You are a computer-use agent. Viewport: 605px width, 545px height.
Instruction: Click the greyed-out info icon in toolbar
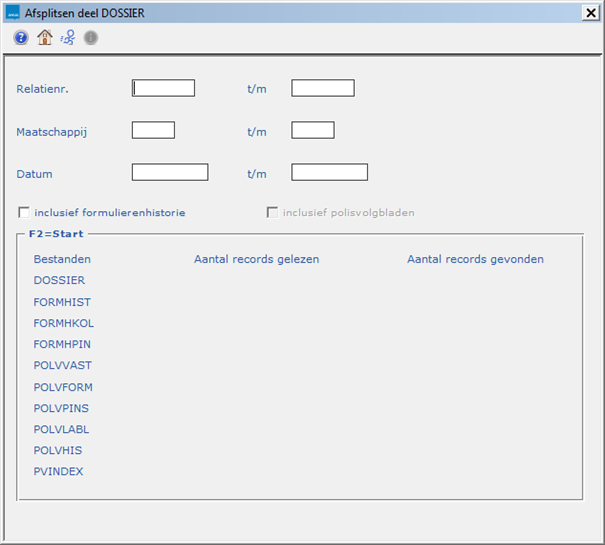tap(91, 38)
